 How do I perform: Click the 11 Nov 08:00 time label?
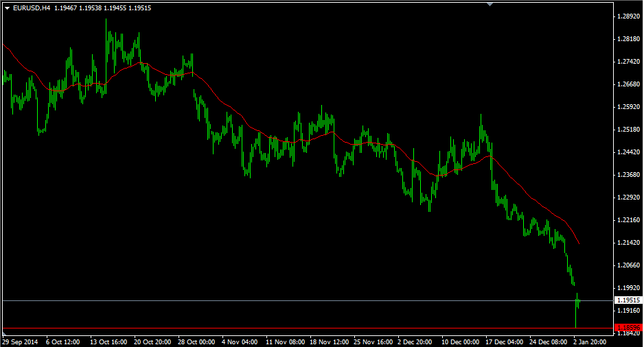point(285,342)
